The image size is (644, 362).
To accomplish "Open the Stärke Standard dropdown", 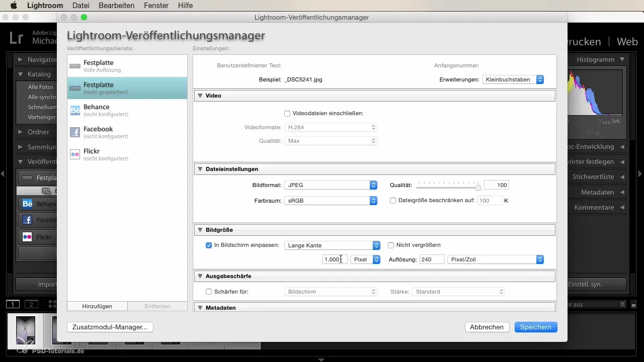I will [x=458, y=292].
